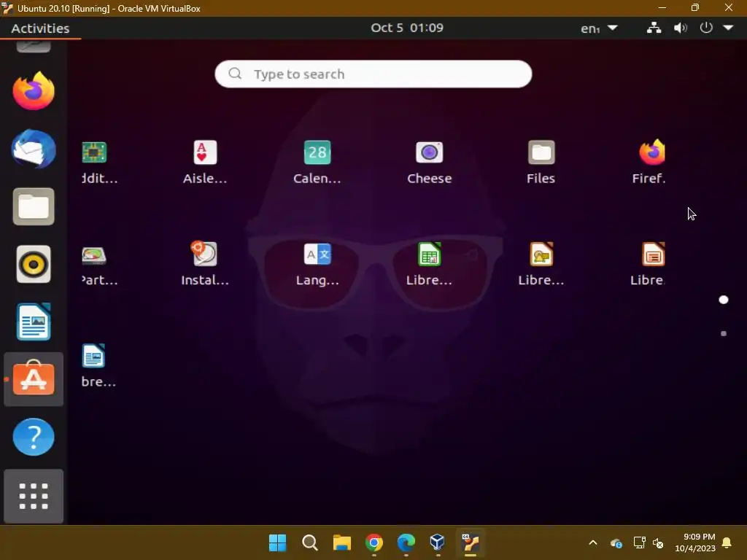Open Google Chrome from the taskbar

[374, 542]
